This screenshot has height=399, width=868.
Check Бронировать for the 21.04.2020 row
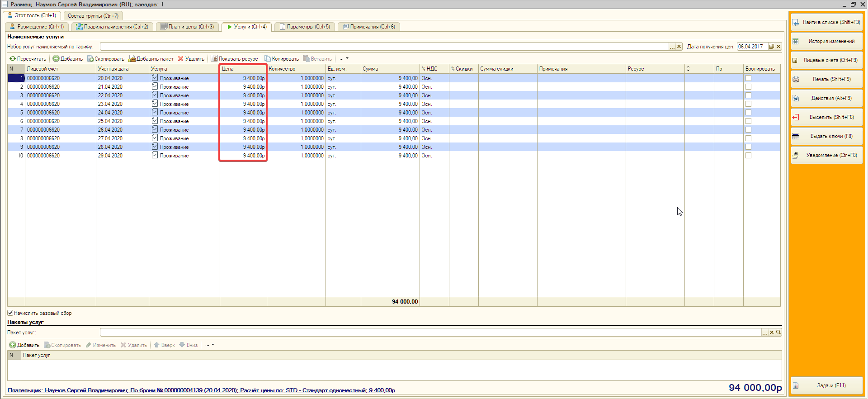pyautogui.click(x=748, y=87)
